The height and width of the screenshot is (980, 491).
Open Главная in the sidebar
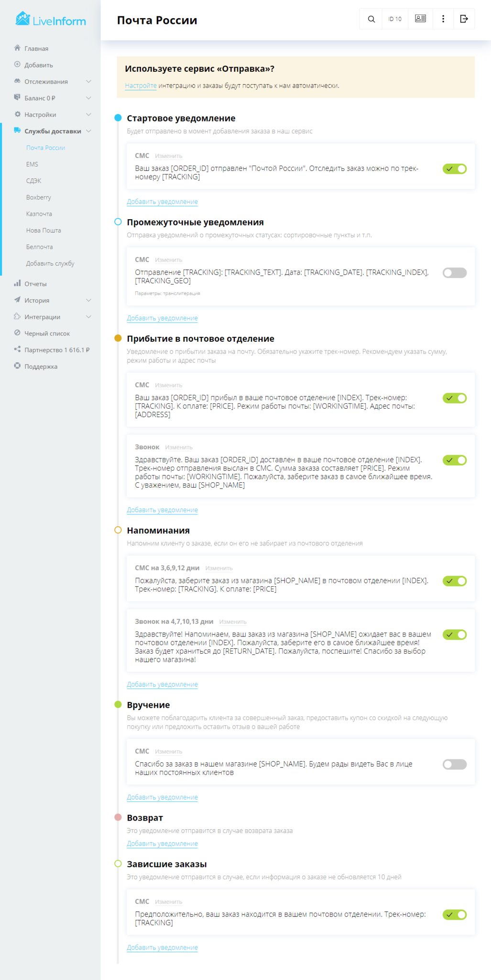pyautogui.click(x=36, y=48)
